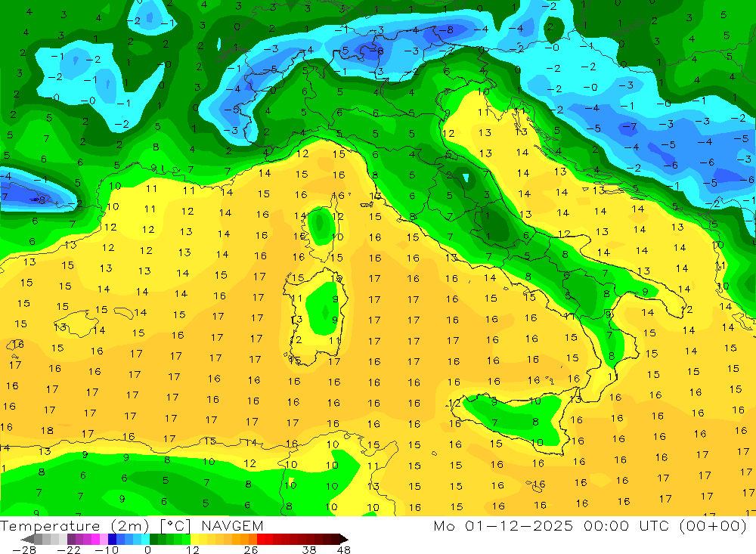This screenshot has height=554, width=756.
Task: Click the "NAVGEM" model label
Action: click(x=232, y=526)
